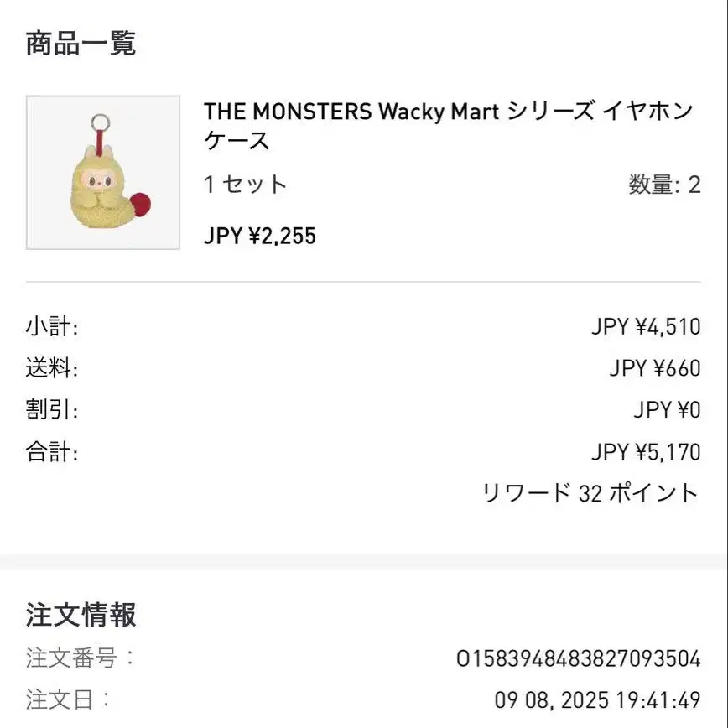Open the yellow Labubu keychain product thumbnail
This screenshot has width=728, height=728.
103,173
